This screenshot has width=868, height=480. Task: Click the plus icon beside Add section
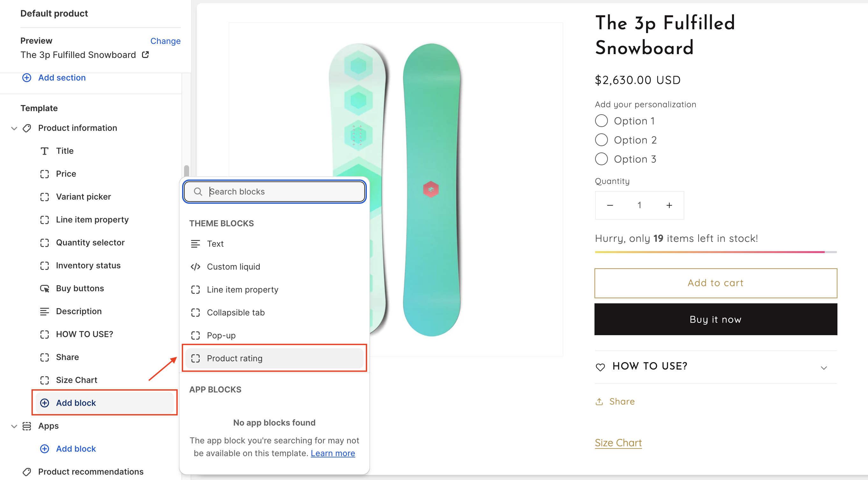(x=27, y=78)
